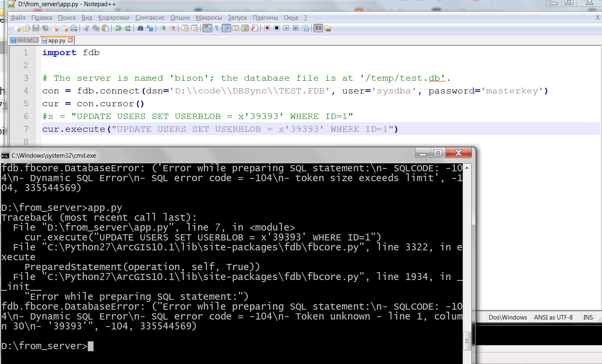Viewport: 602px width, 364px height.
Task: Click line number 7 in the margin
Action: [x=26, y=129]
